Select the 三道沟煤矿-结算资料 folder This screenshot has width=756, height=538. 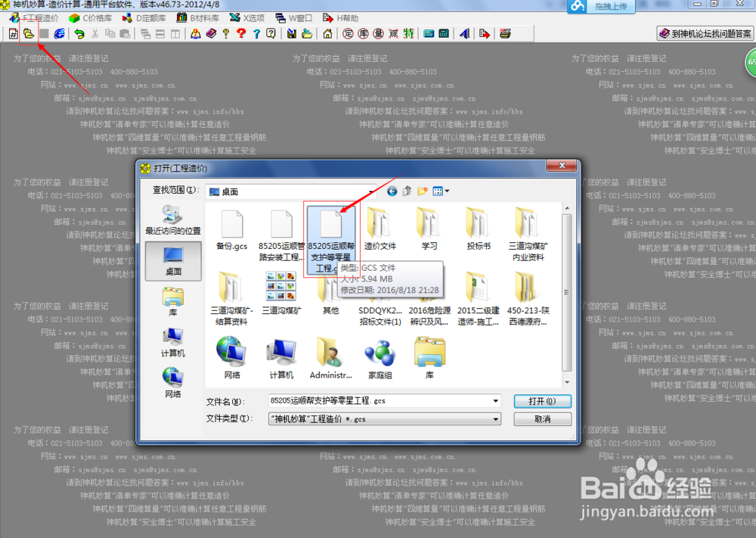232,299
